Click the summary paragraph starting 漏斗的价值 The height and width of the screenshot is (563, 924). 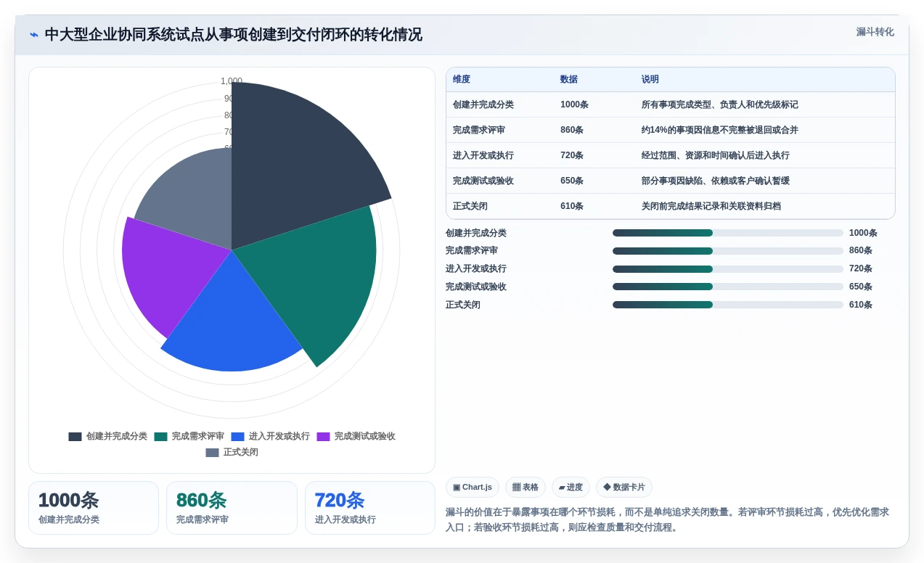point(670,519)
